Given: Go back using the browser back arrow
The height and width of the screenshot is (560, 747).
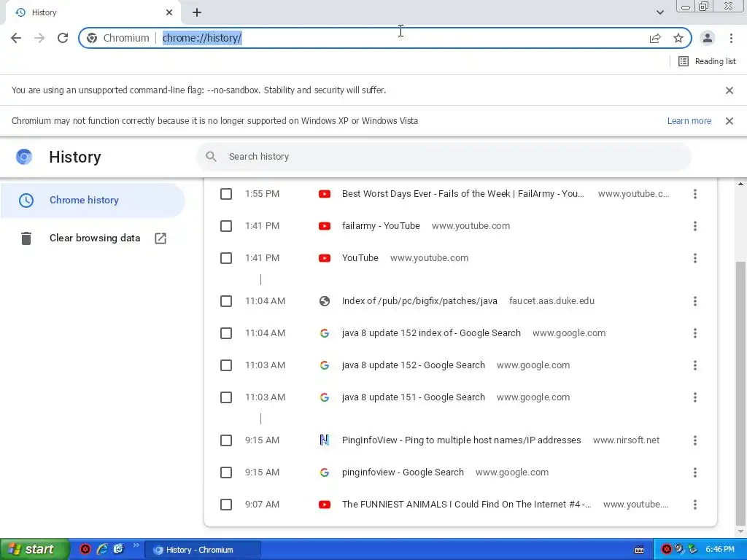Looking at the screenshot, I should 16,38.
